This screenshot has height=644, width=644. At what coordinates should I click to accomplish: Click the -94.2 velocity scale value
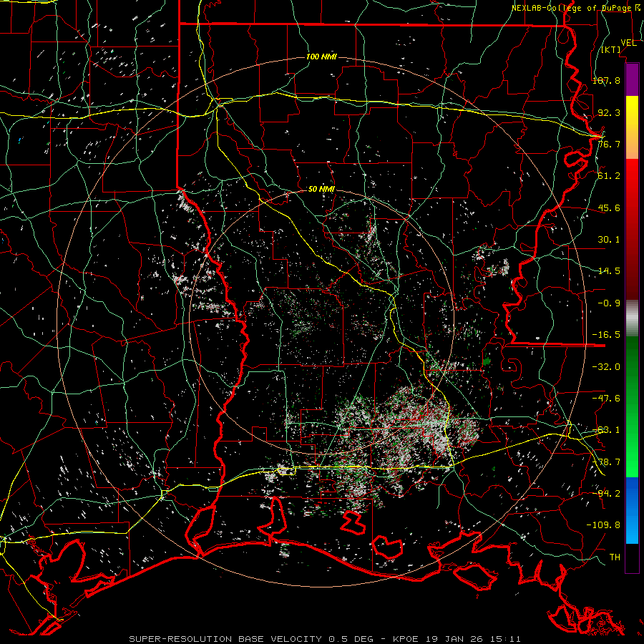click(606, 494)
